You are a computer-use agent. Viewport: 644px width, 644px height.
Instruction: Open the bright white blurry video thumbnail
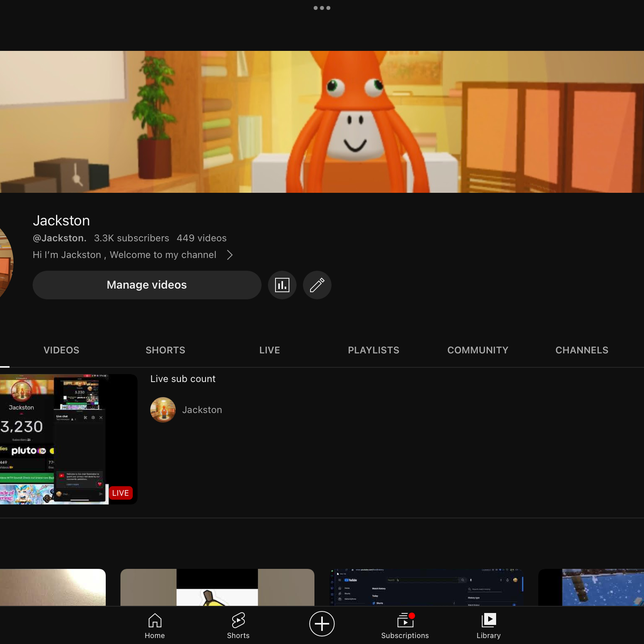tap(53, 587)
